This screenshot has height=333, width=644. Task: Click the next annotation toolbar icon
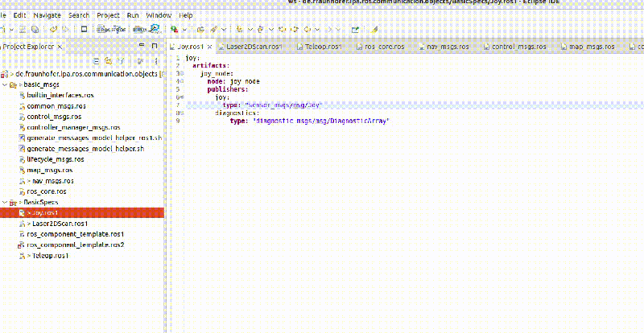[x=238, y=30]
